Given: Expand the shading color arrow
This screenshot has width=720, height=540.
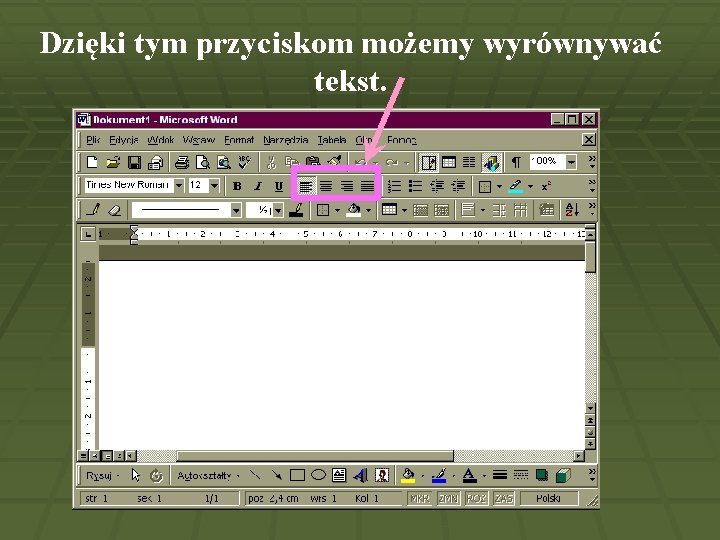Looking at the screenshot, I should pyautogui.click(x=368, y=210).
